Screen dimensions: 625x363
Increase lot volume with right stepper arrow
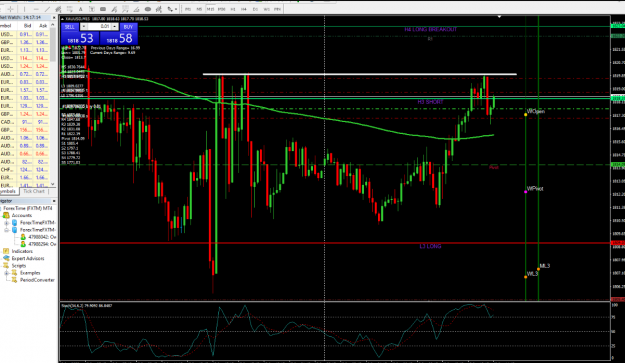tap(115, 27)
